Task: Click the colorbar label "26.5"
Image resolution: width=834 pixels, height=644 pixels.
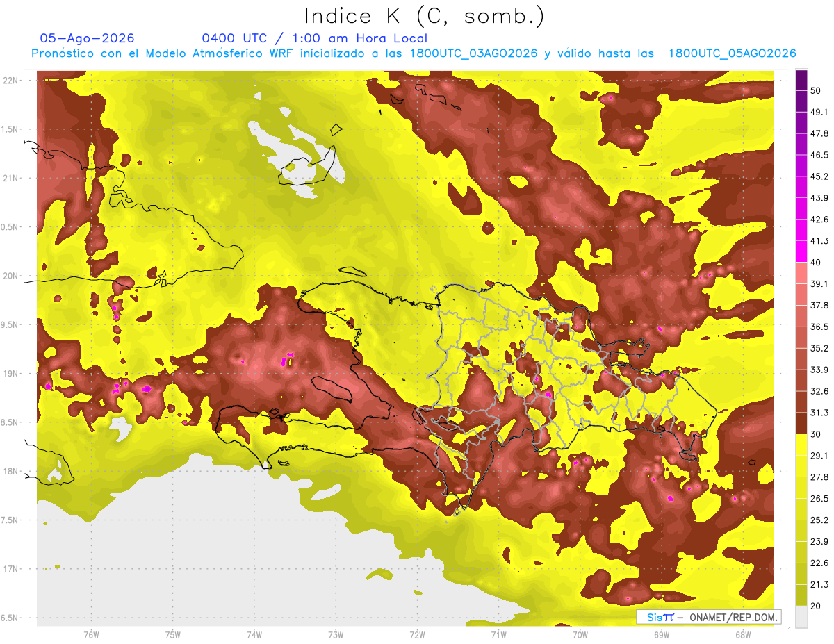Action: (x=819, y=498)
